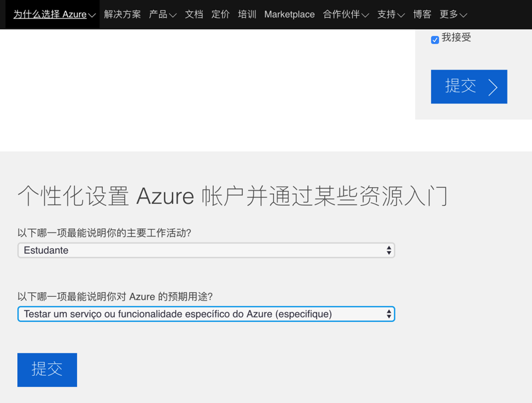Open the 博客 link
532x403 pixels.
422,14
